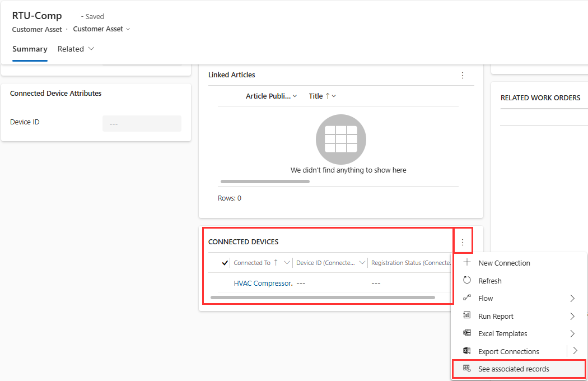Open the Linked Articles more commands ellipsis

(x=463, y=75)
